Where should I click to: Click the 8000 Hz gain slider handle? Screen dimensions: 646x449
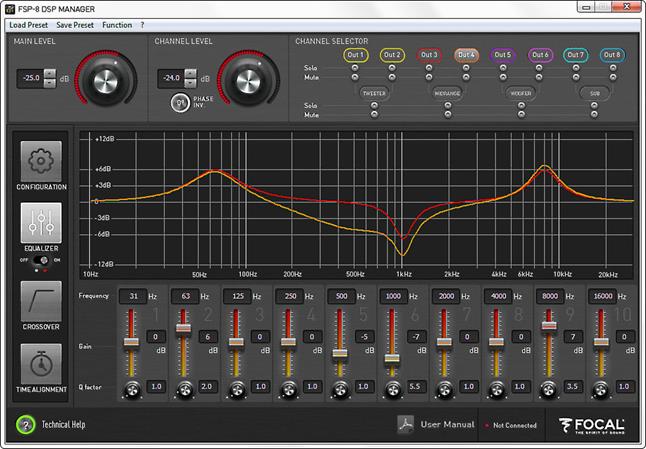pyautogui.click(x=549, y=325)
